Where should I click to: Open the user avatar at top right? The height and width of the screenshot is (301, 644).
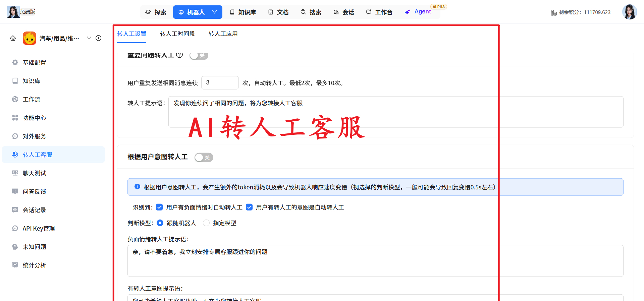click(x=630, y=12)
